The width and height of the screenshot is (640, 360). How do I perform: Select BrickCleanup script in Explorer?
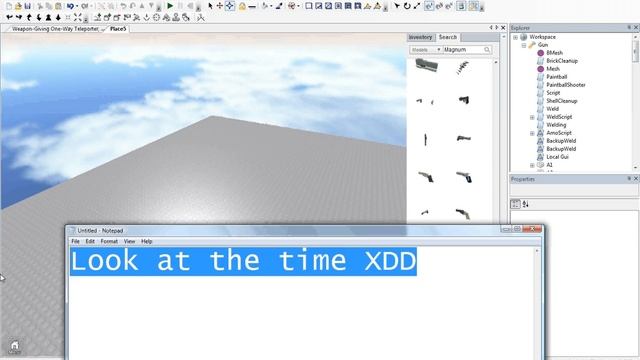click(562, 61)
